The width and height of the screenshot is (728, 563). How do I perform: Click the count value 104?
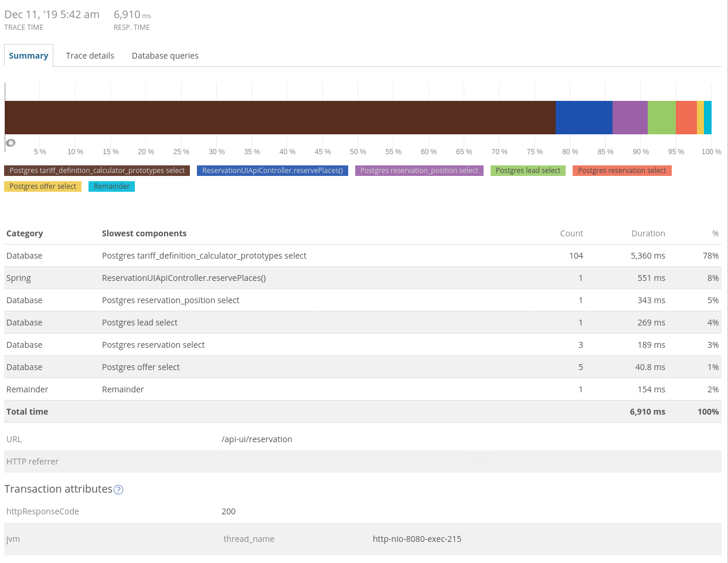tap(576, 256)
